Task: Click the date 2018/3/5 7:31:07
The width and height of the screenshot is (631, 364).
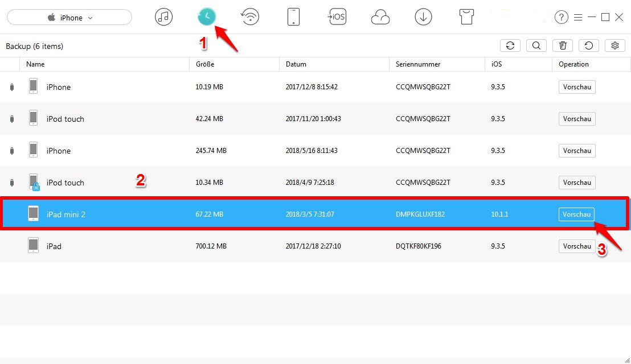Action: click(x=310, y=214)
